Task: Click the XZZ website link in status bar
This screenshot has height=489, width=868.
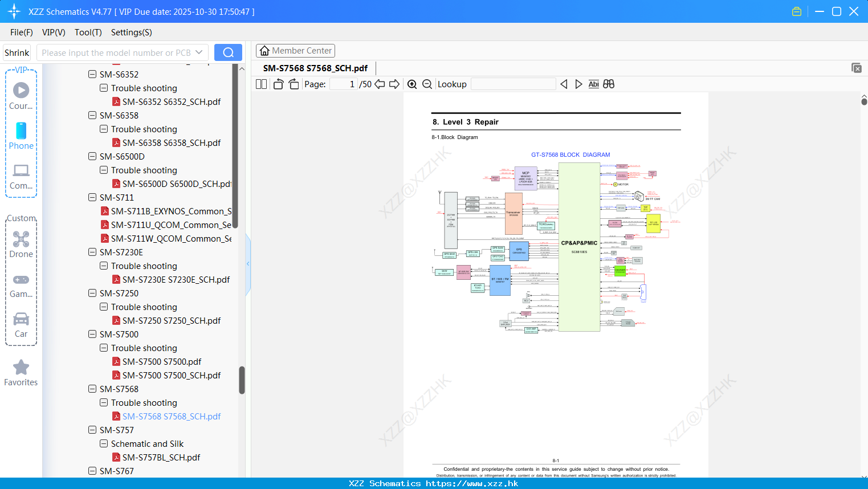Action: coord(472,483)
